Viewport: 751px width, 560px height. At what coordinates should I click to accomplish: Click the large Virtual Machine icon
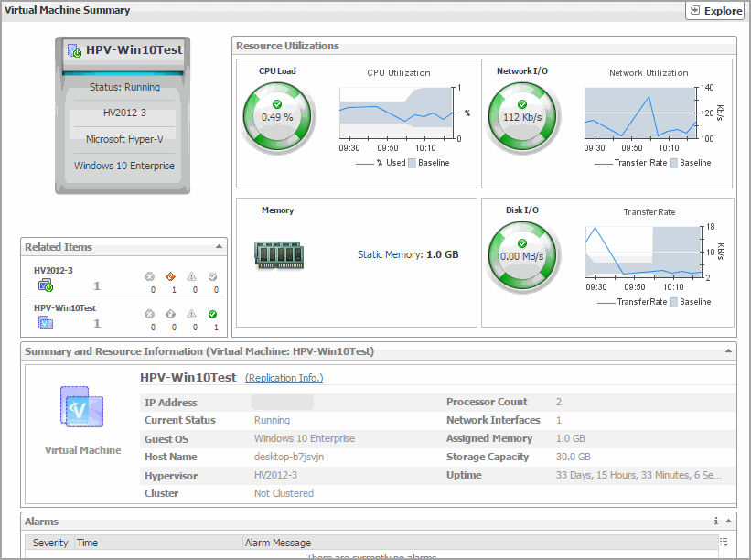coord(82,410)
